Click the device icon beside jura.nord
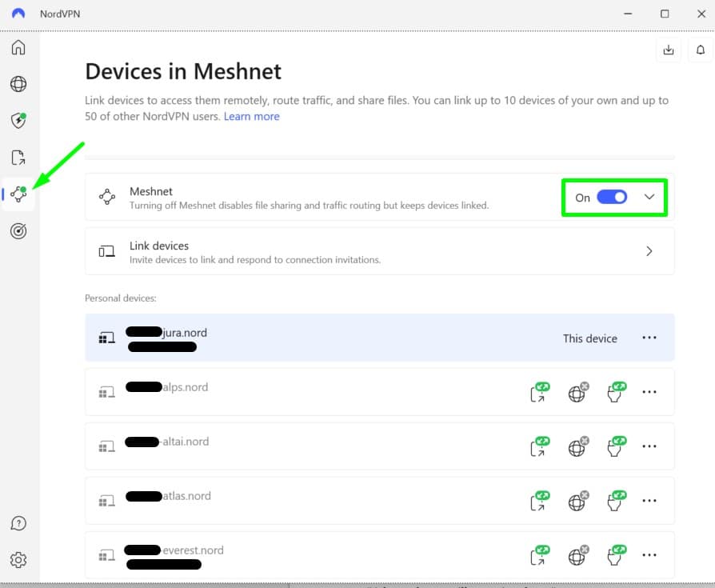Image resolution: width=715 pixels, height=588 pixels. (x=107, y=338)
